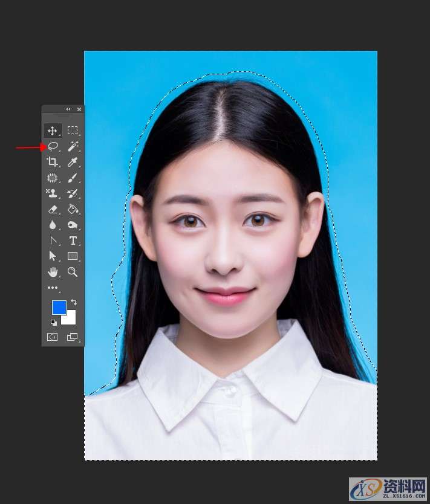
Task: Open the Change Screen Mode options
Action: coord(73,337)
